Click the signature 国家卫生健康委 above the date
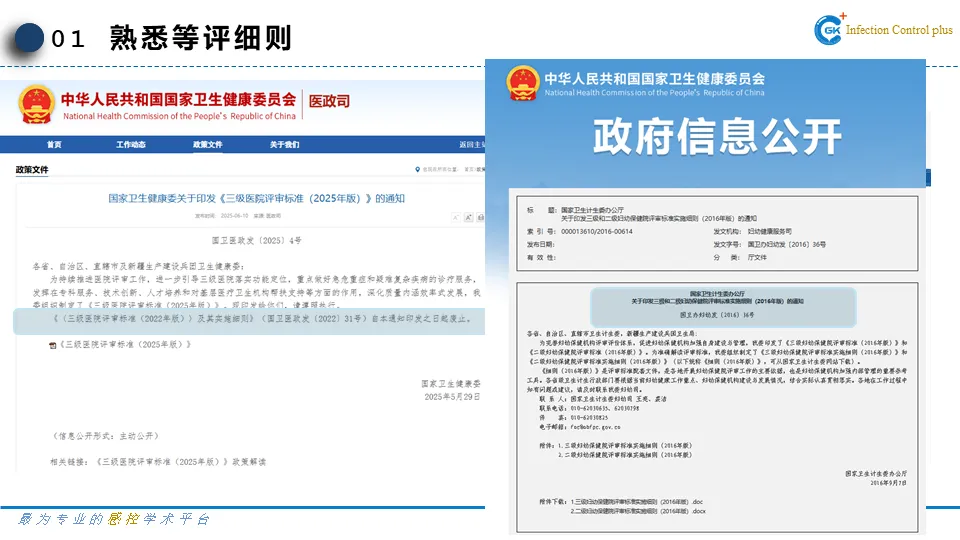The image size is (960, 540). [451, 383]
